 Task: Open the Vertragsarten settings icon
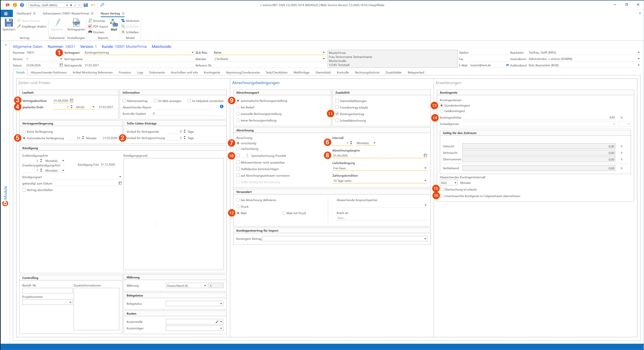click(76, 23)
